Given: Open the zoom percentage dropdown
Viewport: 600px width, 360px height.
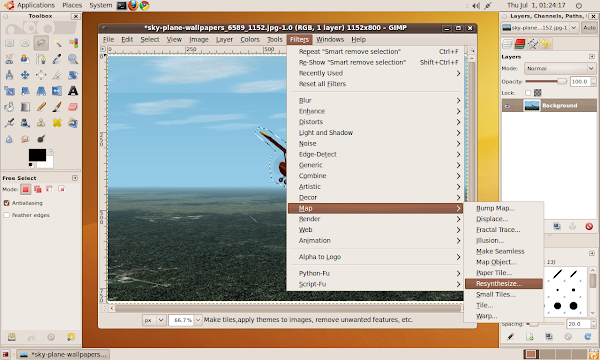Looking at the screenshot, I should point(198,320).
